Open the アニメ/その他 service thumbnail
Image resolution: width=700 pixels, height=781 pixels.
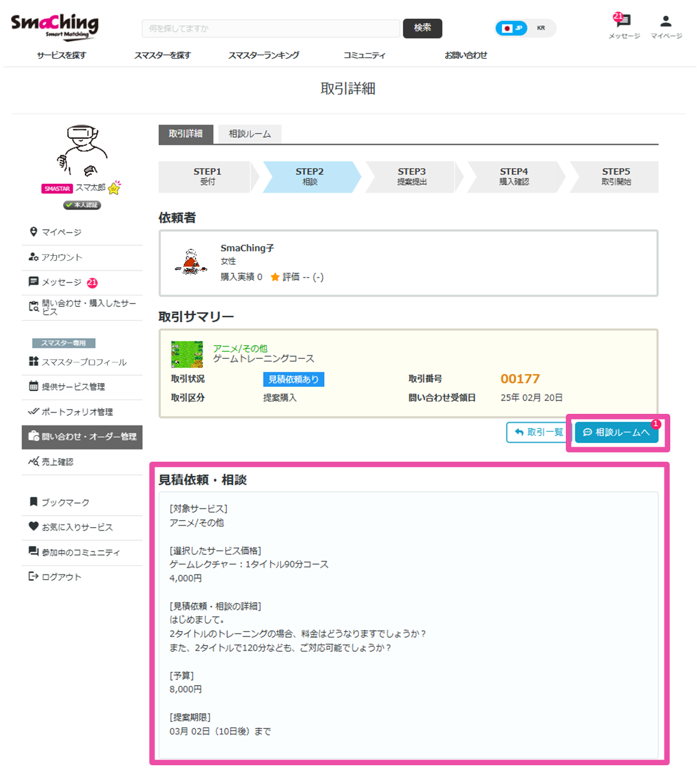pos(187,354)
